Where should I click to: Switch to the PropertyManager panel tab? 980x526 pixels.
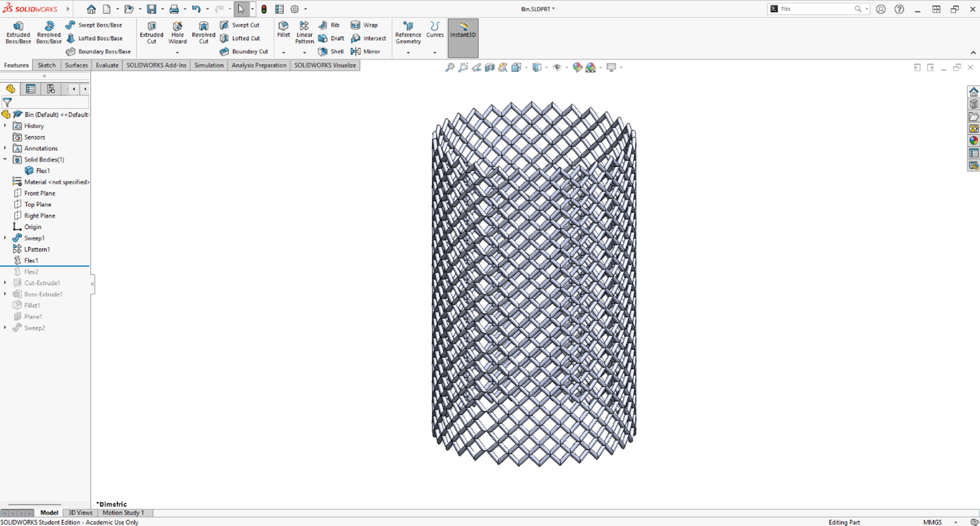(x=31, y=89)
